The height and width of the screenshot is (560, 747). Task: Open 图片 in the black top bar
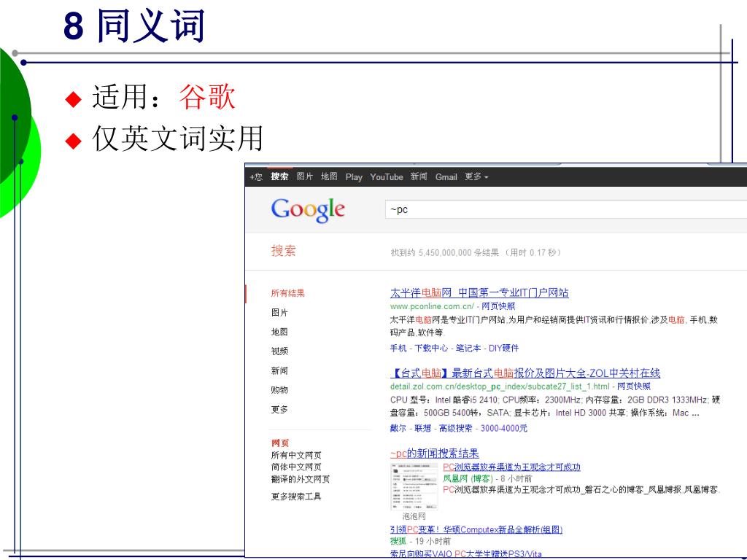click(305, 176)
